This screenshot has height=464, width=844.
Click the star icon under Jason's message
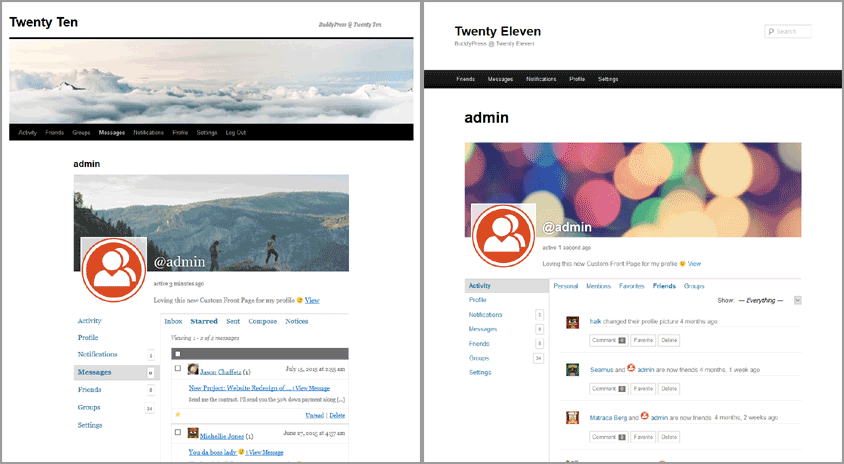click(x=178, y=414)
